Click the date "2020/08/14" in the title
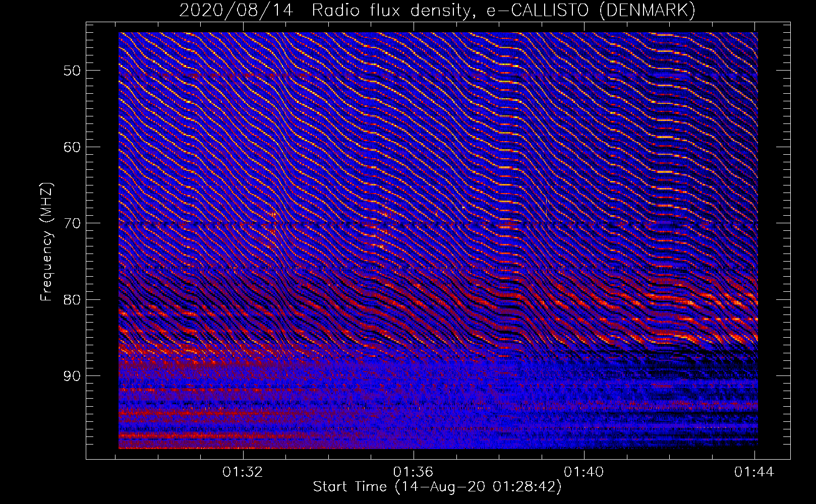Screen dimensions: 816x504 (x=236, y=11)
